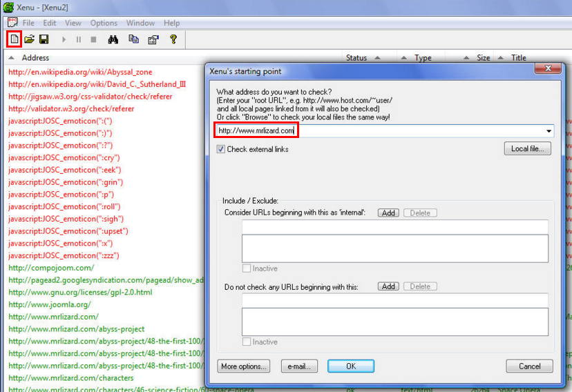Toggle the Check external links checkbox
572x392 pixels.
(x=220, y=149)
